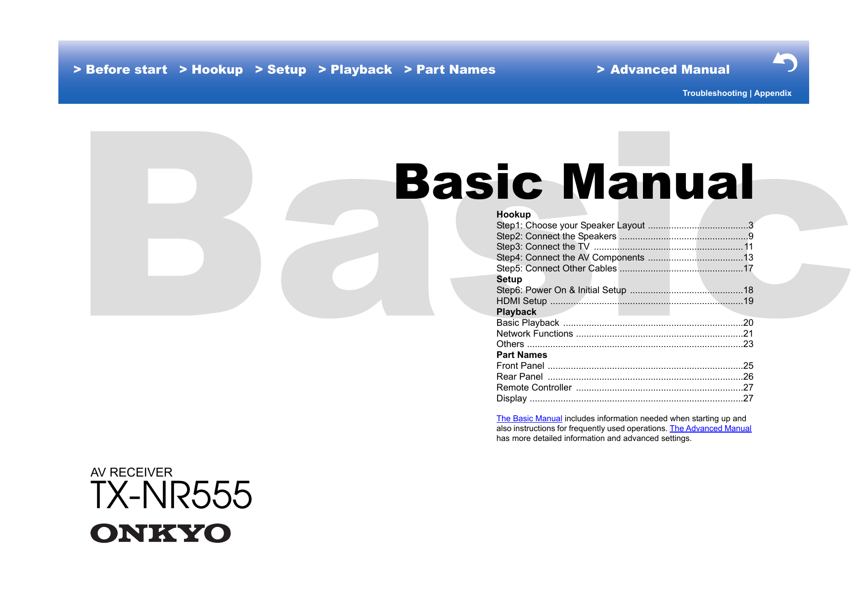Jump to Step2: Connect the Speakers

pyautogui.click(x=625, y=236)
